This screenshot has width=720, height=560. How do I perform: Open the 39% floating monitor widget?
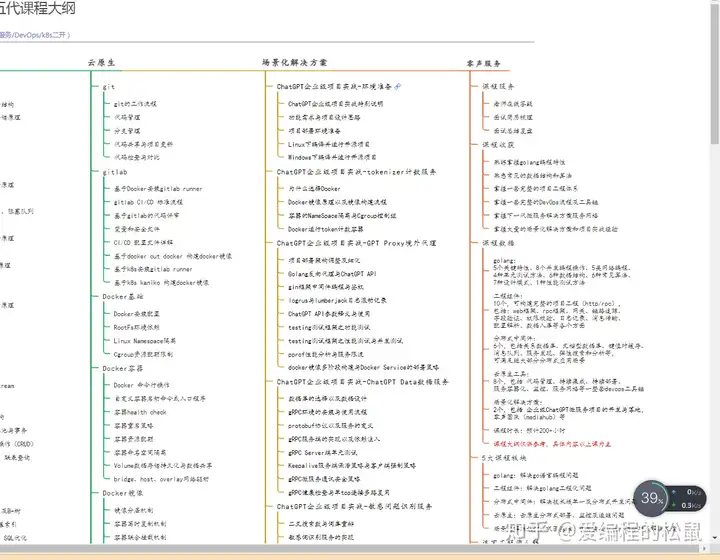(651, 498)
